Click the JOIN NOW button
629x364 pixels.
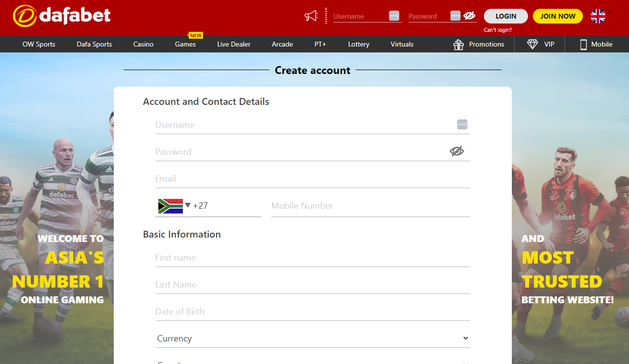(x=557, y=16)
